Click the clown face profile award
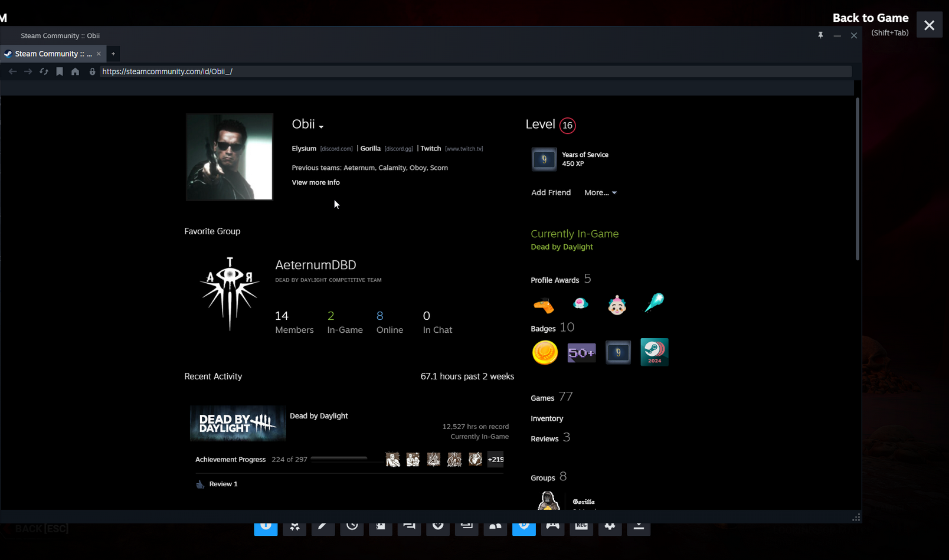Screen dimensions: 949x560 point(617,305)
